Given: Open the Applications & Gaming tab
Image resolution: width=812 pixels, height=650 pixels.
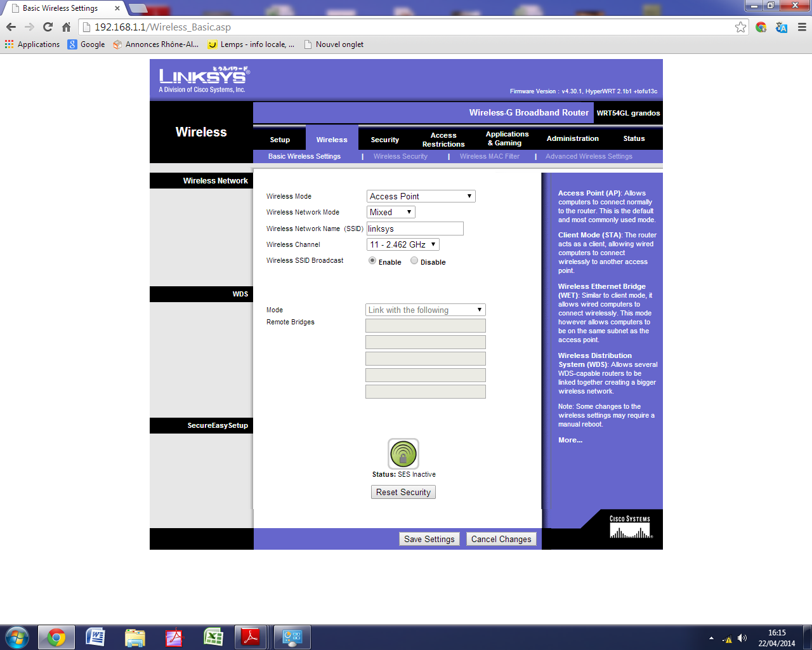Looking at the screenshot, I should point(507,138).
